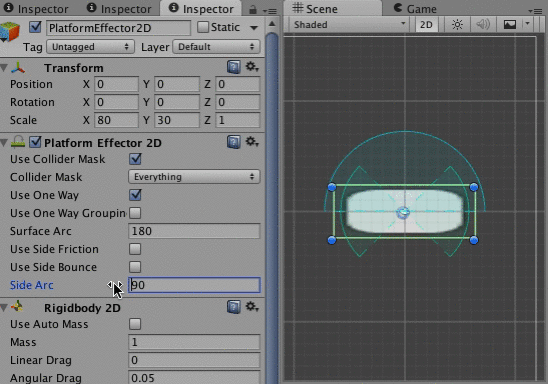Enable Use Side Bounce checkbox
The image size is (548, 384).
tap(135, 267)
